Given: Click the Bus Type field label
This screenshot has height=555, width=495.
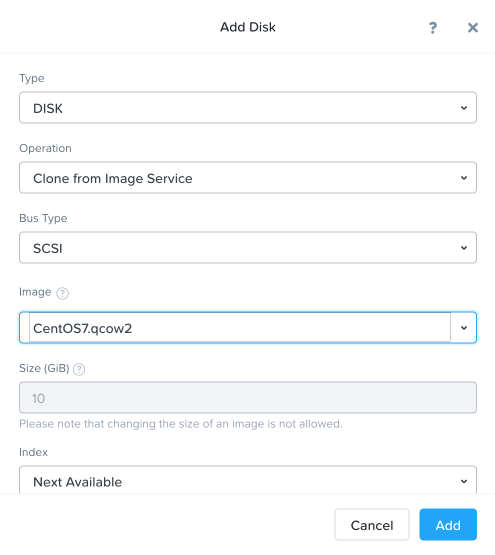Looking at the screenshot, I should [x=43, y=218].
